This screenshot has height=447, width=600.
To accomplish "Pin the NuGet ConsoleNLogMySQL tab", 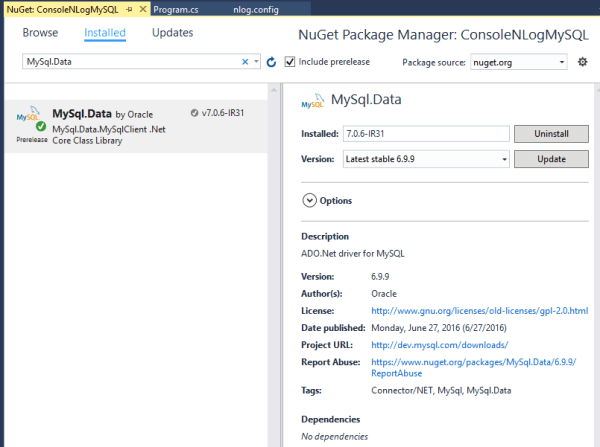I will coord(129,10).
